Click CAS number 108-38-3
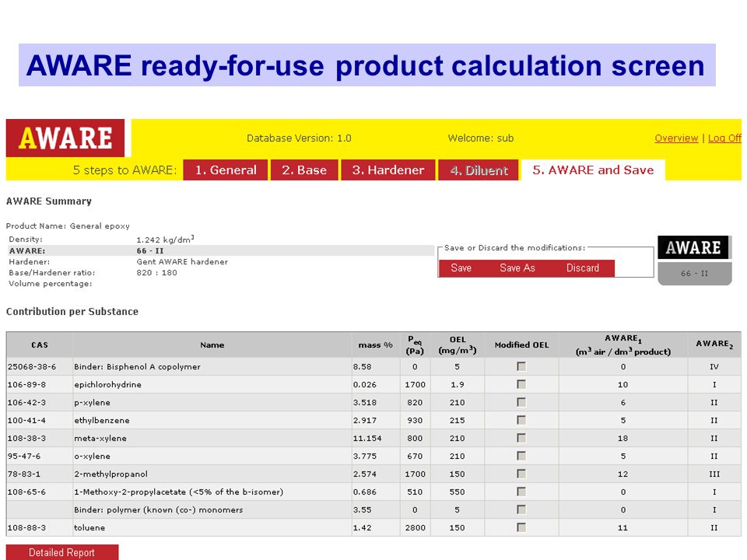747x560 pixels. click(x=26, y=438)
